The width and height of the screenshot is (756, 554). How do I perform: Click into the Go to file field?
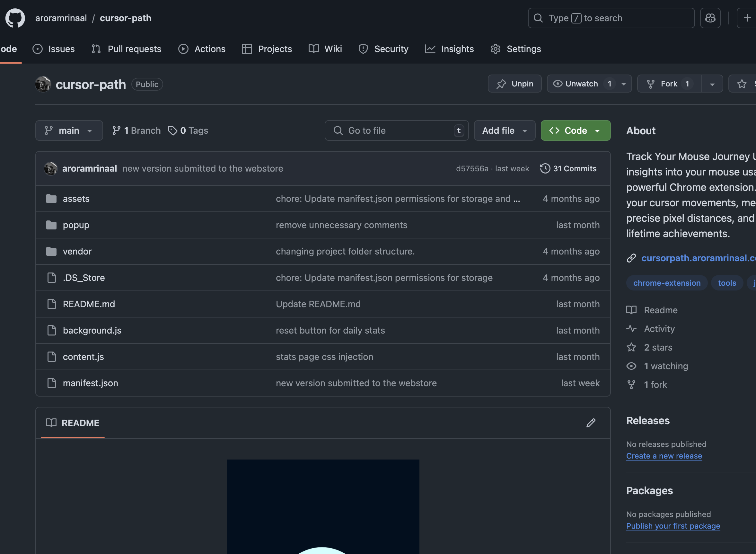click(x=396, y=131)
